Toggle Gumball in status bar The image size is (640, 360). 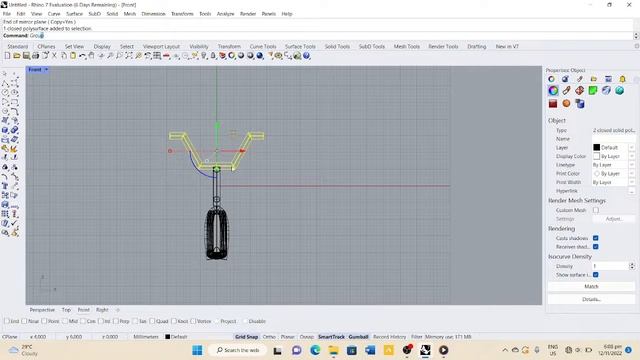point(358,337)
